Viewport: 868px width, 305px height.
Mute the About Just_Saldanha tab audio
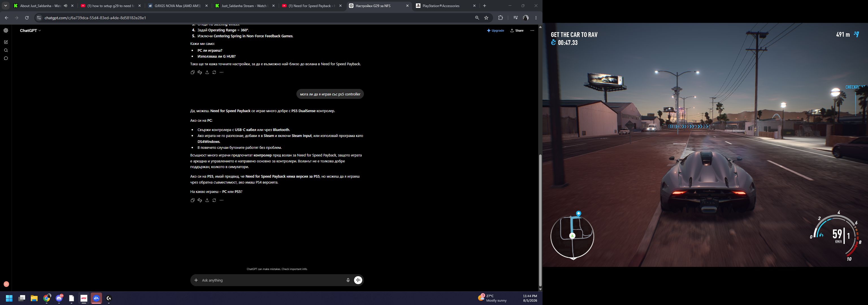(65, 6)
